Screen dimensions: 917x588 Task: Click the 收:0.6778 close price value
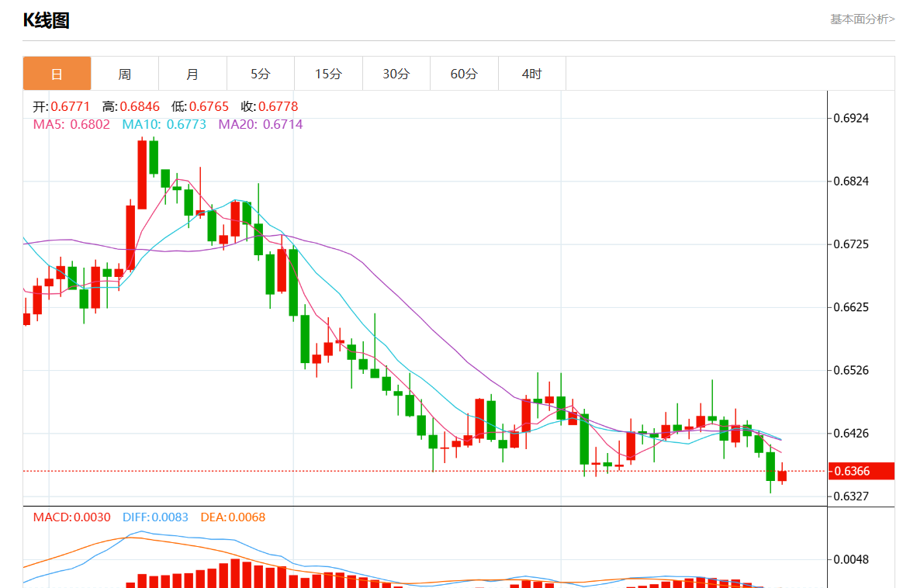[x=269, y=106]
